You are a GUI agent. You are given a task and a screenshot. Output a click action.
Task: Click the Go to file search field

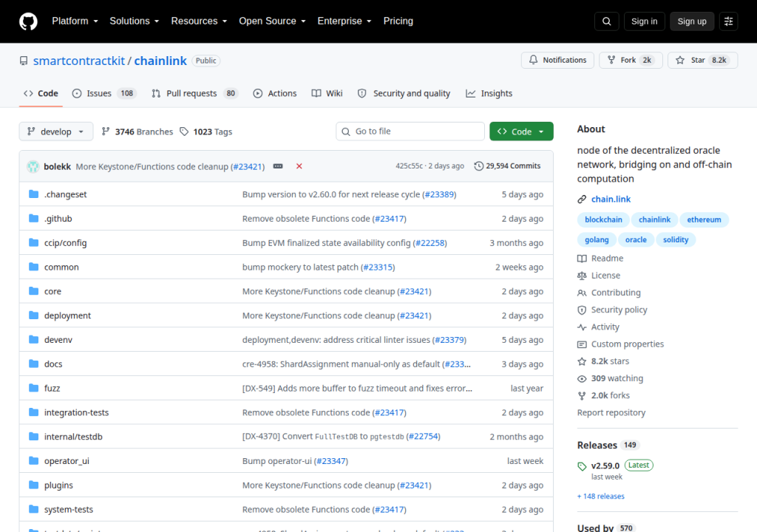point(410,132)
